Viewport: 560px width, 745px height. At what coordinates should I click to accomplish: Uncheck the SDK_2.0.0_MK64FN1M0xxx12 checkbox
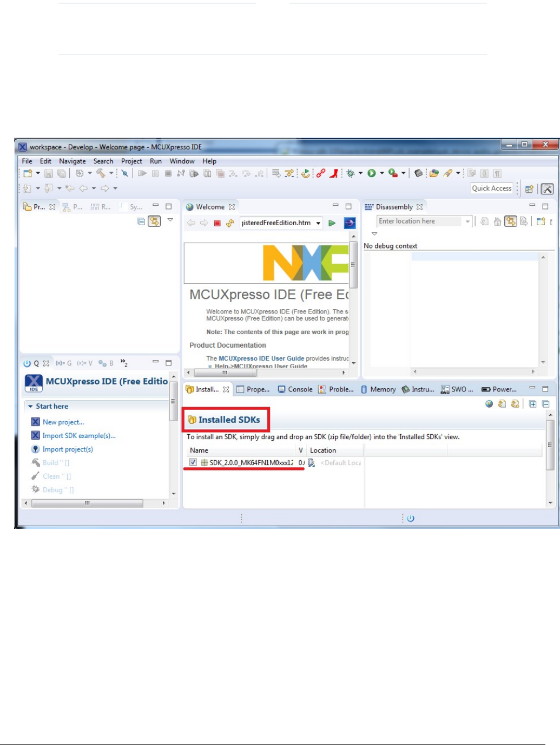click(x=193, y=462)
